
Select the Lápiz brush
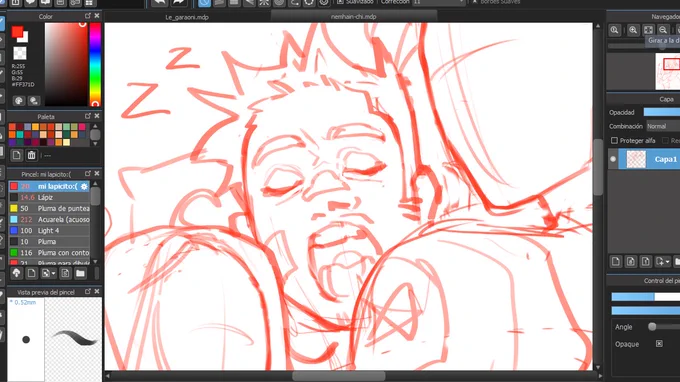coord(49,197)
